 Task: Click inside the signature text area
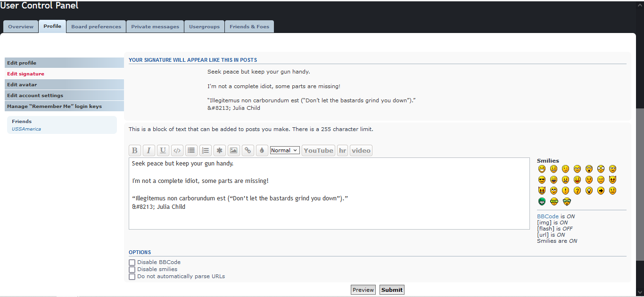(329, 193)
